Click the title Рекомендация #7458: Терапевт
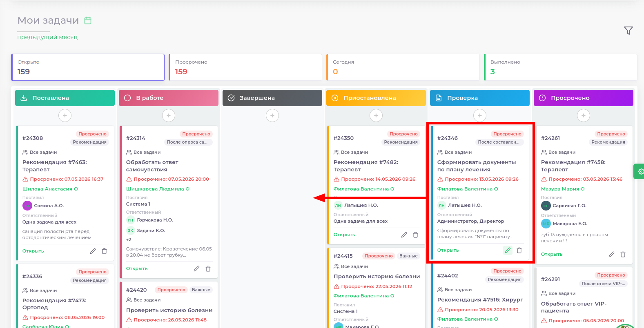The width and height of the screenshot is (644, 328). point(573,166)
